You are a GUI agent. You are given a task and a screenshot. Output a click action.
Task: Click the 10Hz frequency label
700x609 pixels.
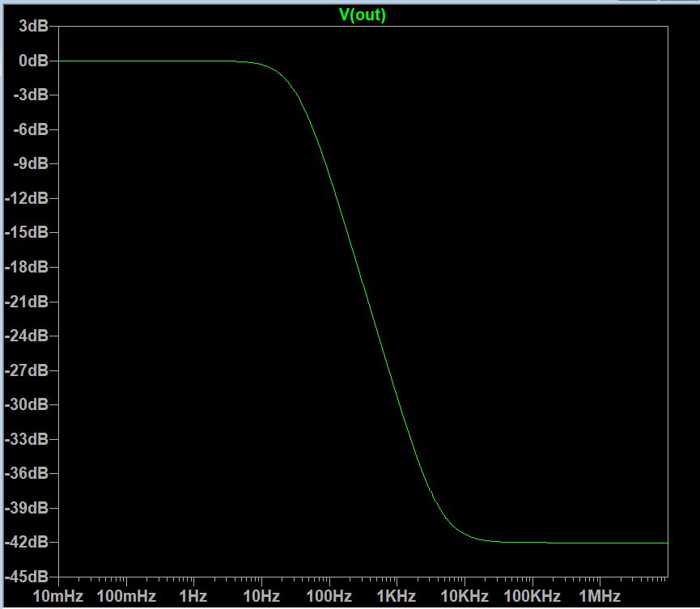click(261, 596)
